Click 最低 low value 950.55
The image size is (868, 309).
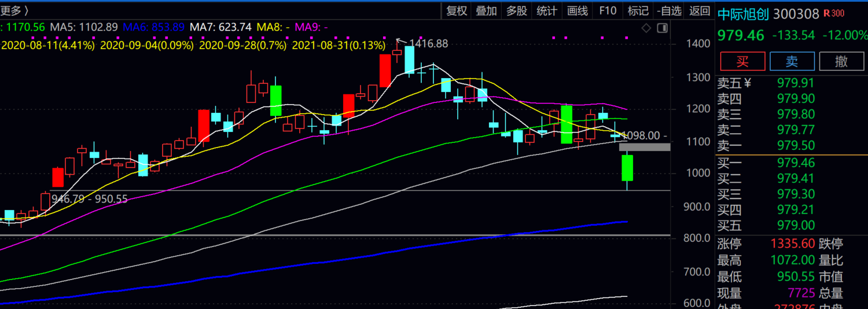coord(796,277)
